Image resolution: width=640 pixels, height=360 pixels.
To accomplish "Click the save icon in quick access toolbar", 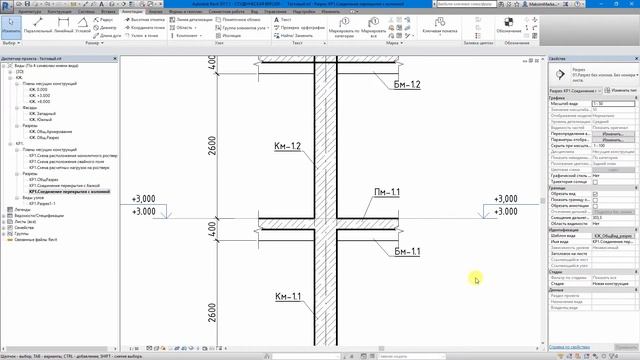I will 27,4.
